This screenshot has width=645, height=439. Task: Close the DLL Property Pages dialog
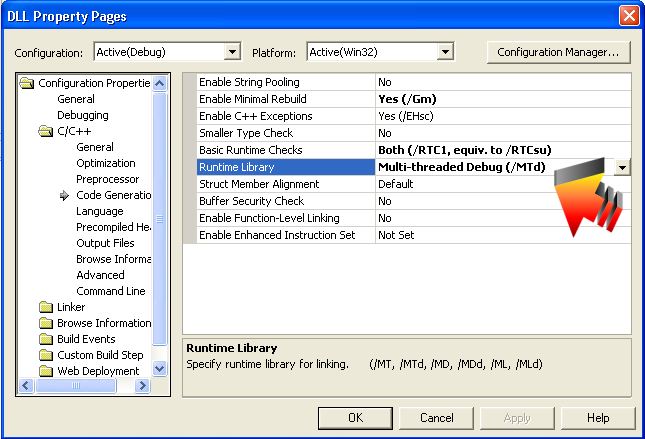click(x=628, y=16)
